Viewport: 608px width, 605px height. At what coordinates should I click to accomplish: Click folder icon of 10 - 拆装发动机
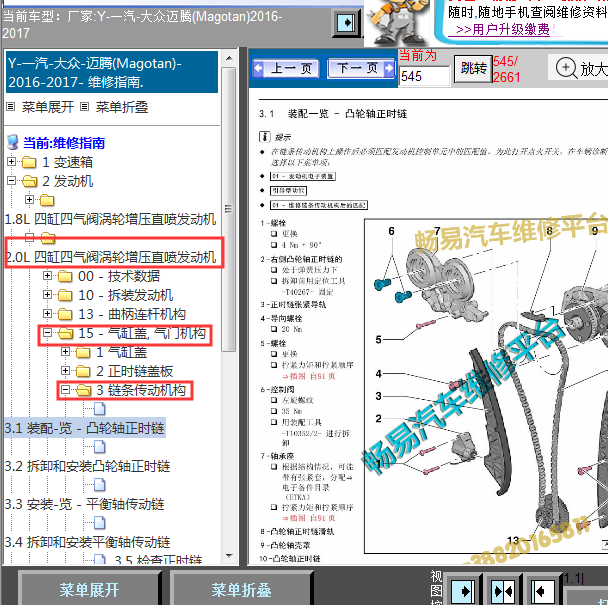[x=65, y=295]
